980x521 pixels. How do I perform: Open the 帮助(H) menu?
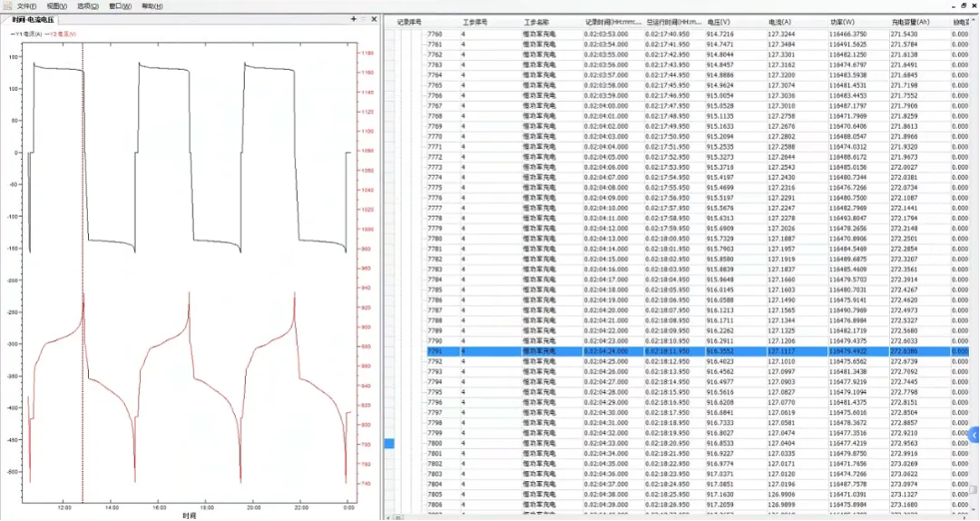coord(152,6)
